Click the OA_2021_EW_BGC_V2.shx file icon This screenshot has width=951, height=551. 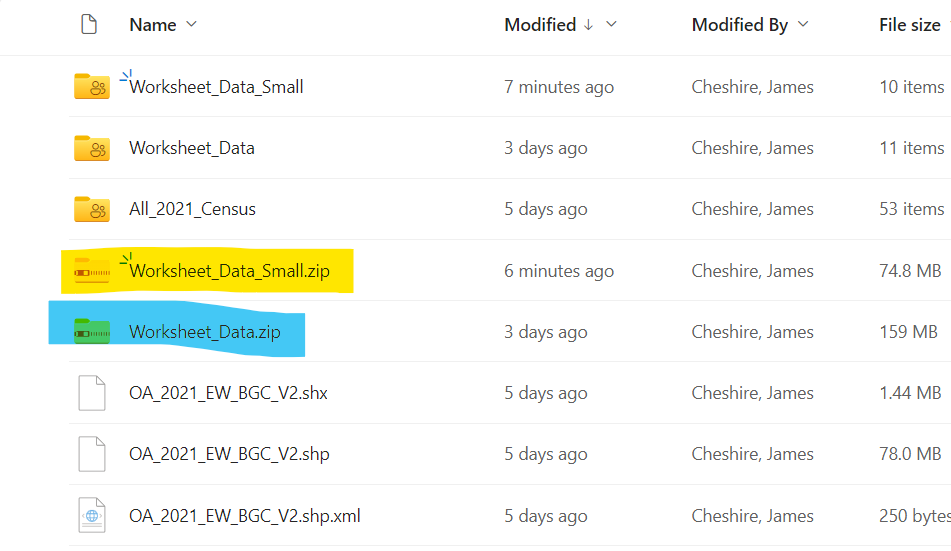pos(92,393)
